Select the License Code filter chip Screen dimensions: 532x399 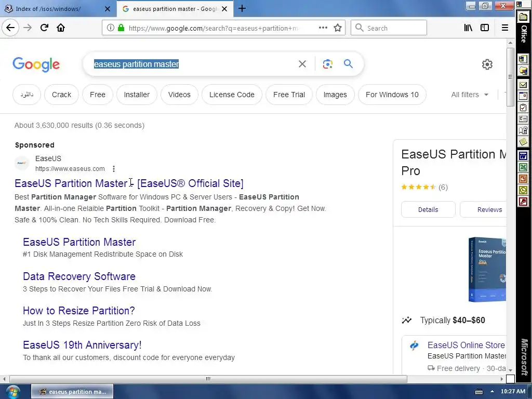tap(232, 95)
